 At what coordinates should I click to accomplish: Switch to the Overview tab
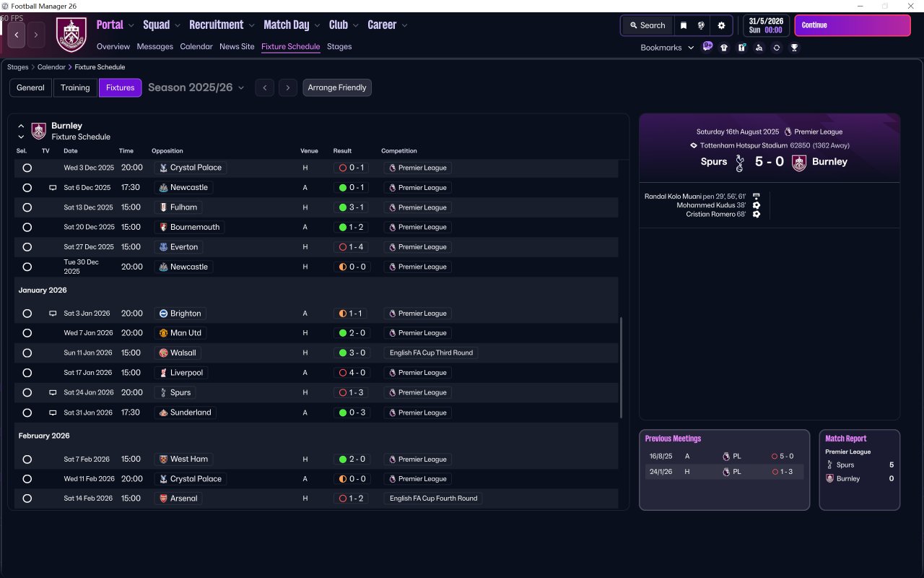tap(113, 46)
